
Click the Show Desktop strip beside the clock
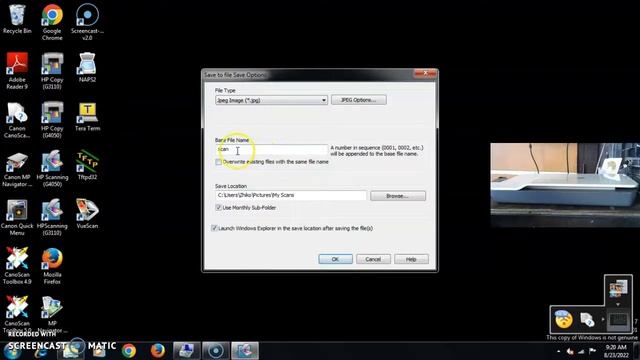(637, 351)
